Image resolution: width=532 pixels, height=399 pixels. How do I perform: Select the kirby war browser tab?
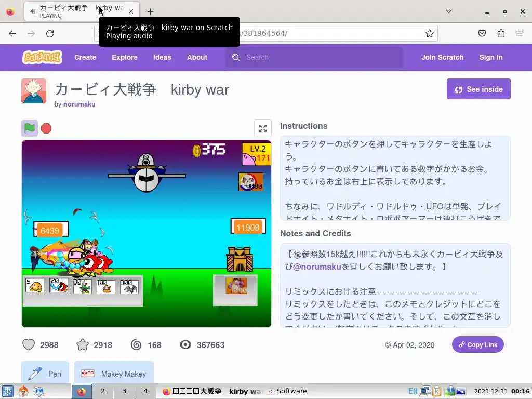point(82,11)
